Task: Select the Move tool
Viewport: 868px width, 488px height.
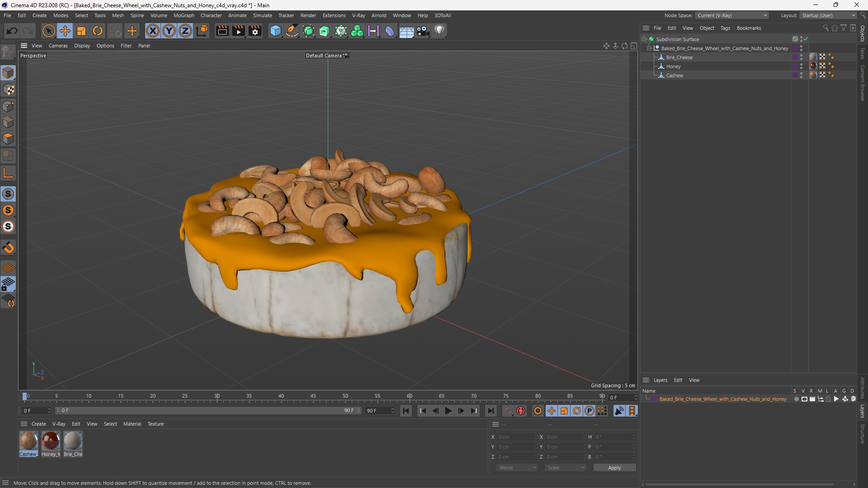Action: [x=65, y=31]
